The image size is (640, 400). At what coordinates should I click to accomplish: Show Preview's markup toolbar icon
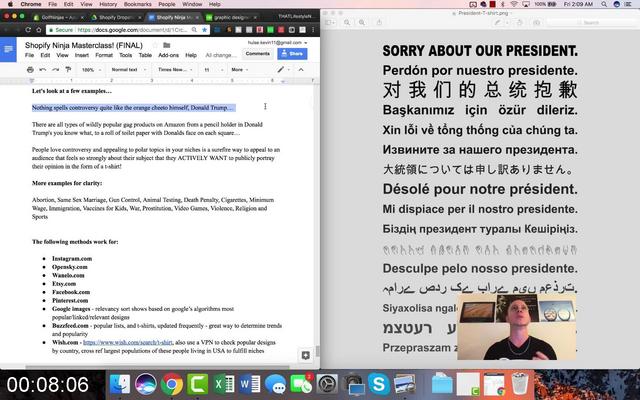[x=537, y=22]
